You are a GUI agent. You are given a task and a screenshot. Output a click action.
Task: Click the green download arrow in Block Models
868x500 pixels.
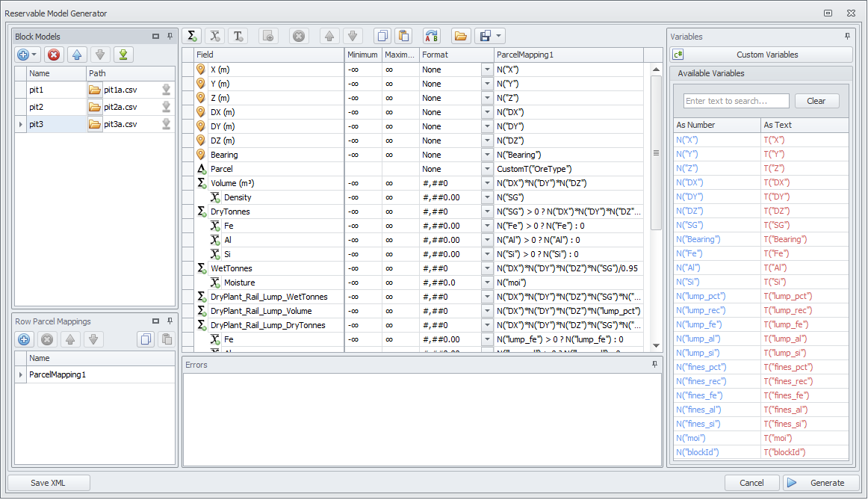click(x=123, y=55)
